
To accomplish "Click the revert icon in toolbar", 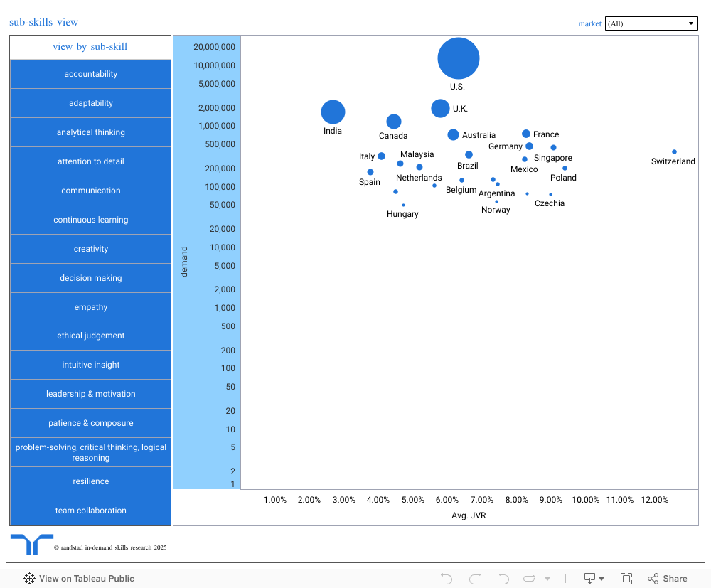I will pyautogui.click(x=503, y=579).
